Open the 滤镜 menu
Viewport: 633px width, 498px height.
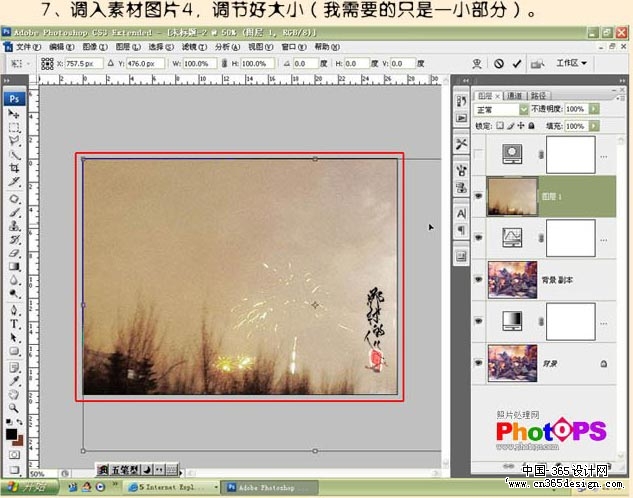(x=194, y=47)
